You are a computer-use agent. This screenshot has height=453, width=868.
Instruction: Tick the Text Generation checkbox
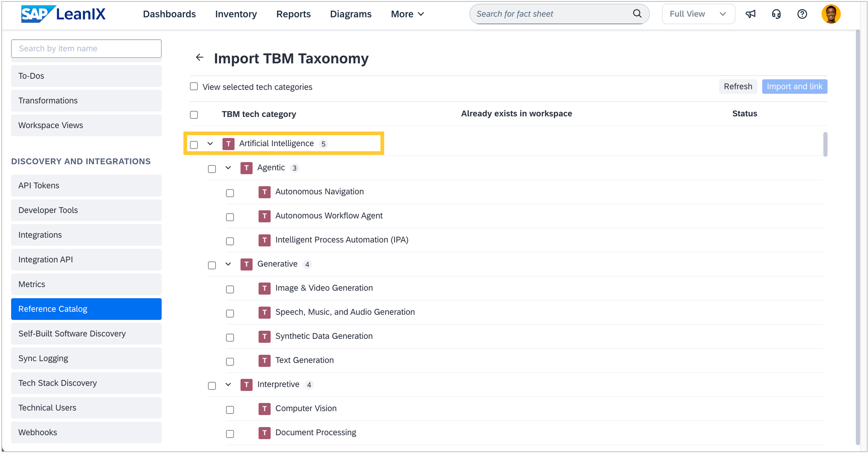point(230,362)
